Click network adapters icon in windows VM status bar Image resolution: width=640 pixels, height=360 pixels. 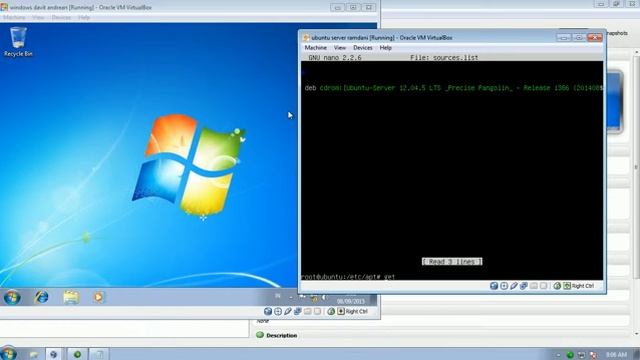(298, 311)
